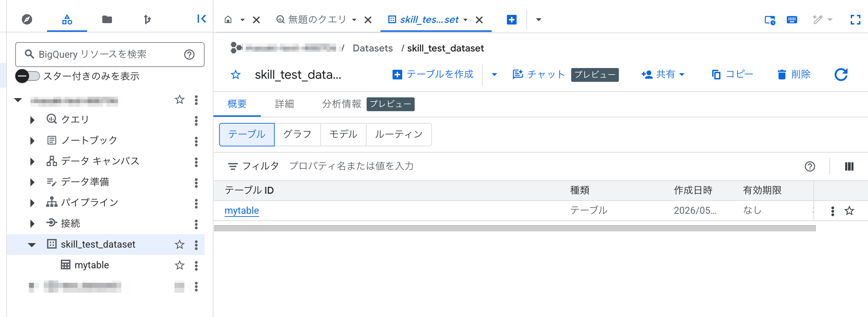
Task: Select the テーブル segment
Action: pyautogui.click(x=247, y=134)
